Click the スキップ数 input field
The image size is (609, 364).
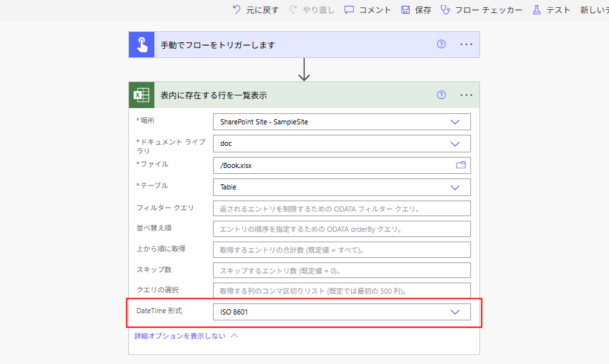coord(341,270)
